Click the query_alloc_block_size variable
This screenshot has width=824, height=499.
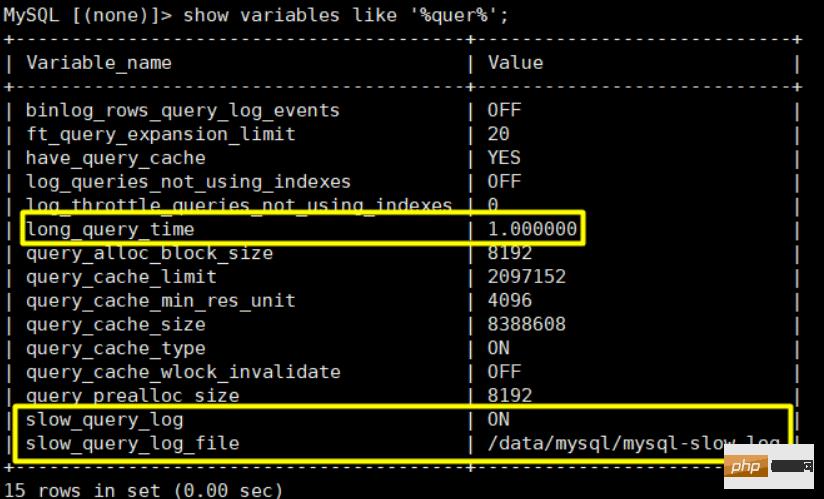(149, 253)
